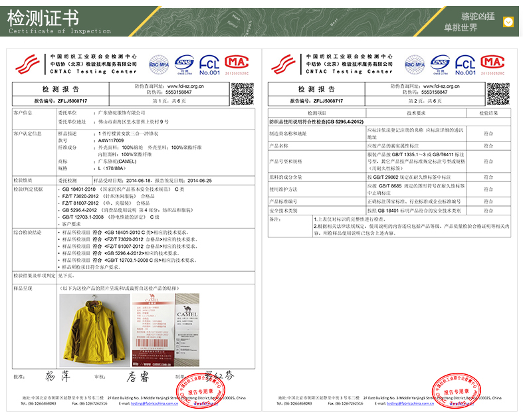The width and height of the screenshot is (523, 420).
Task: Click the 原料的成分含量 row label
Action: pos(286,177)
